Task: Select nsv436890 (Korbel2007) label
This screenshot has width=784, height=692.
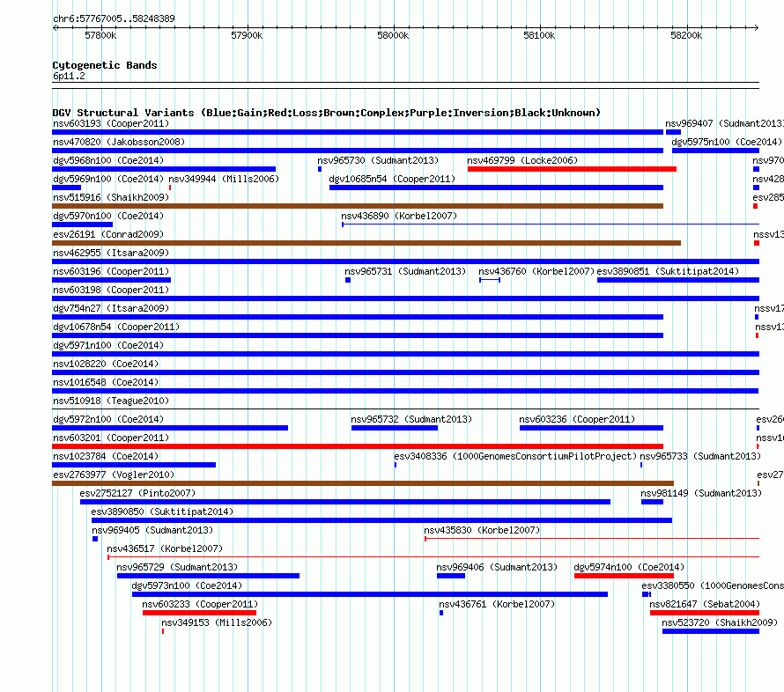Action: (x=399, y=216)
